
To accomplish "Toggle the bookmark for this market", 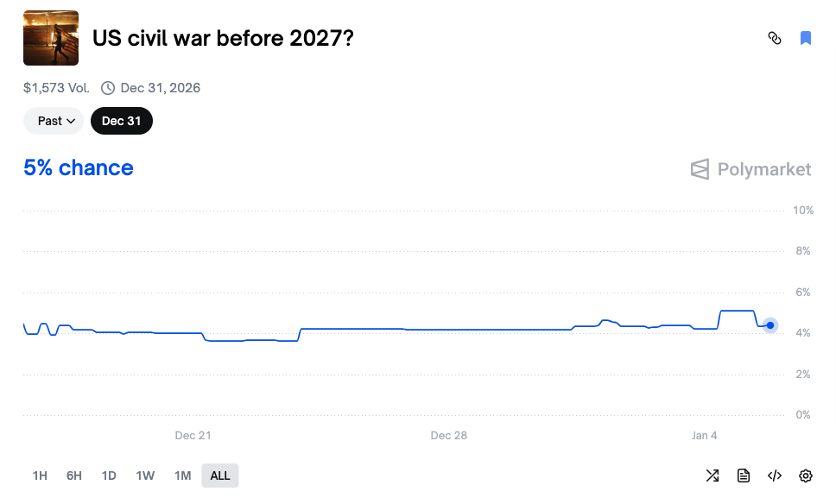I will [x=806, y=38].
